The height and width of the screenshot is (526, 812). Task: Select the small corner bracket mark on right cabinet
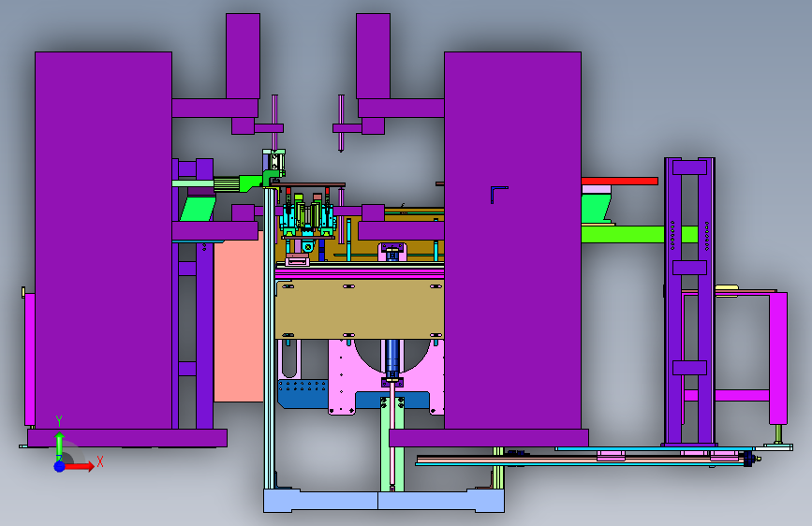[499, 195]
